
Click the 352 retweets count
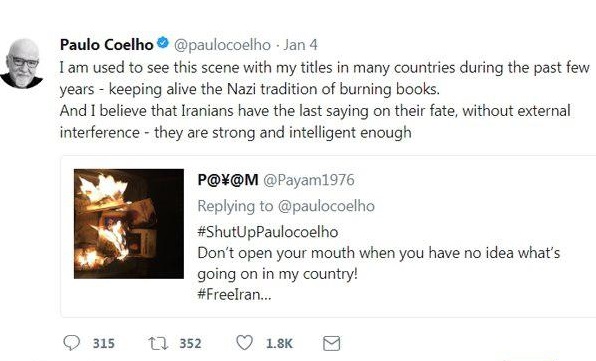point(190,344)
